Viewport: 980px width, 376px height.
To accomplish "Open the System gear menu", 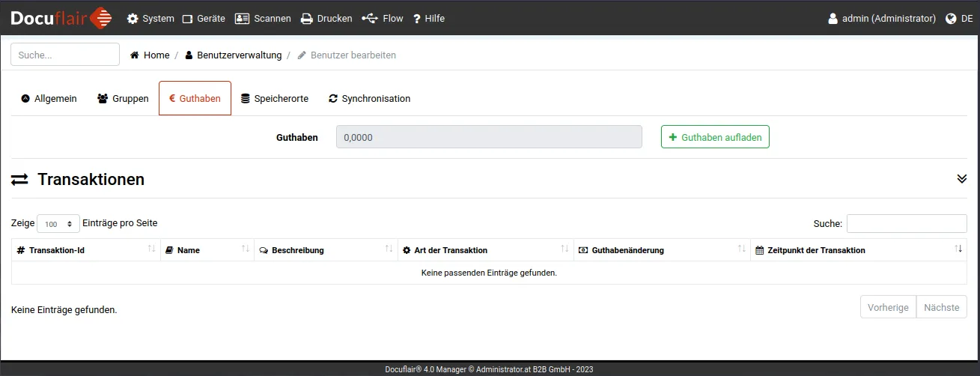I will point(150,19).
